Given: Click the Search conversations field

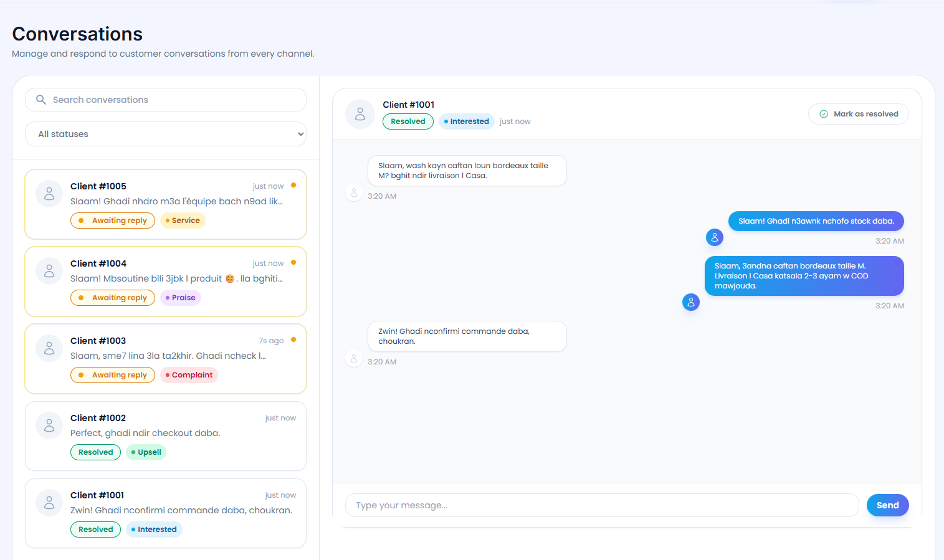Looking at the screenshot, I should point(165,100).
